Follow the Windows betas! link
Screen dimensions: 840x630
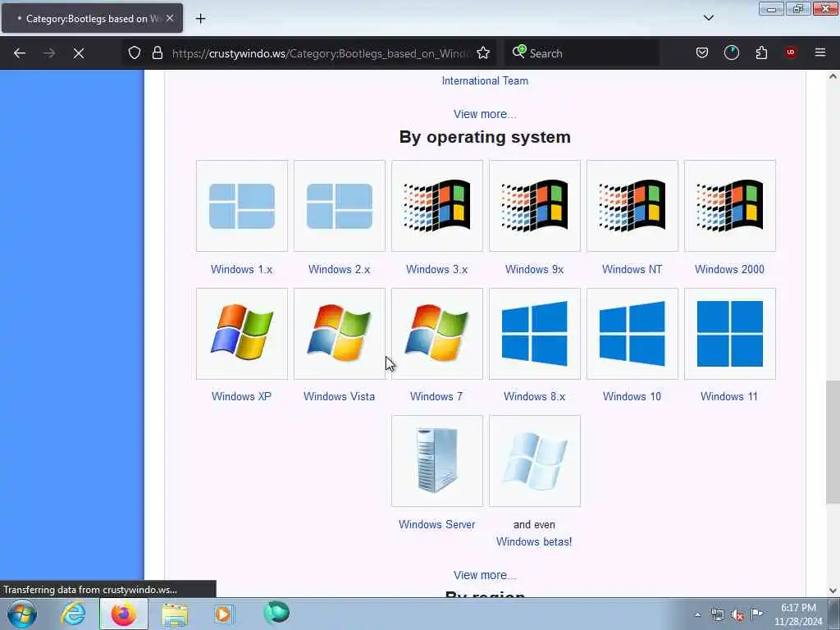534,541
